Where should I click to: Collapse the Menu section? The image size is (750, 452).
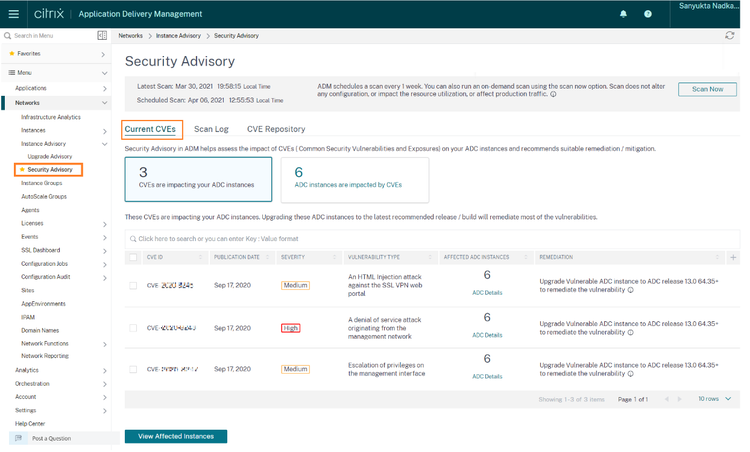[x=104, y=73]
